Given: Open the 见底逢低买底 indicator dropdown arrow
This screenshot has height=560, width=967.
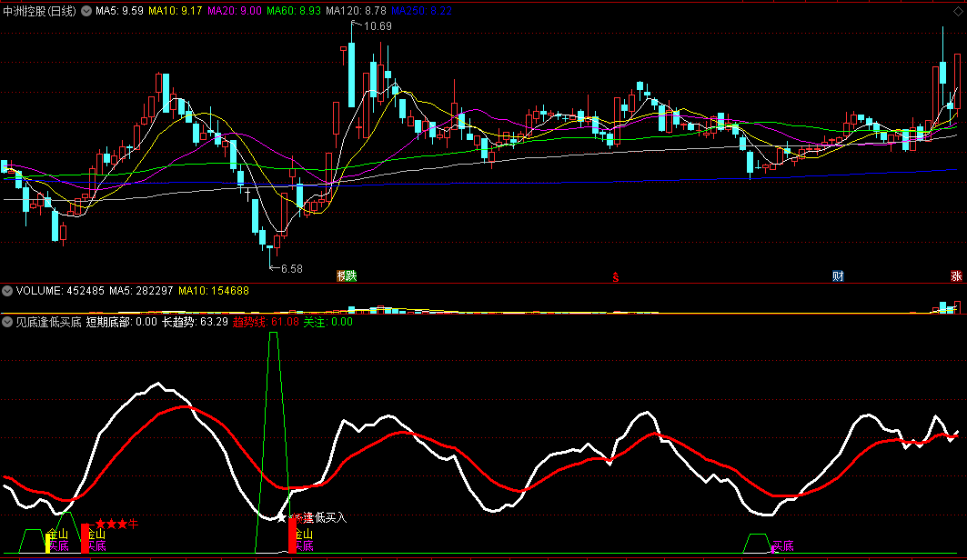Looking at the screenshot, I should click(7, 322).
